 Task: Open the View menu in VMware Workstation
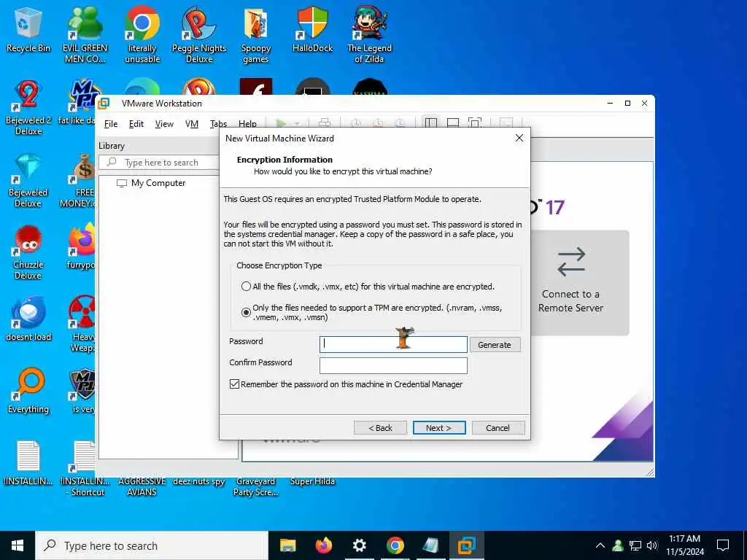pos(164,124)
